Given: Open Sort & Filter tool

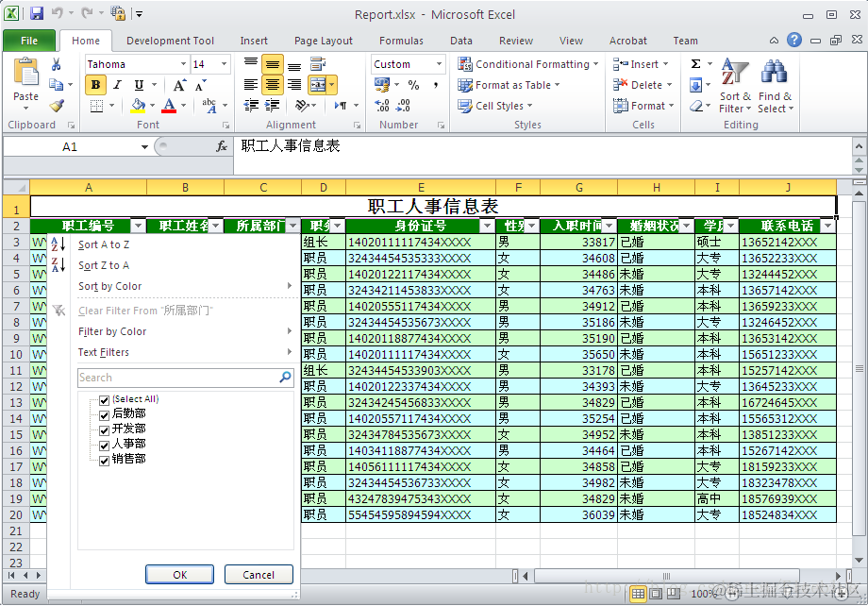Looking at the screenshot, I should pos(735,86).
